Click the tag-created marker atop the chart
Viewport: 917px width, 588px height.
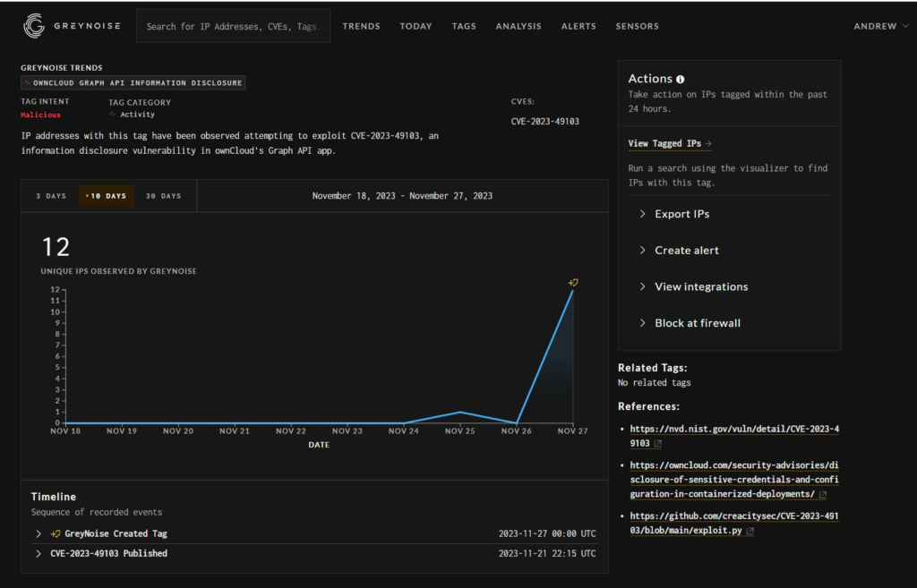click(x=573, y=283)
